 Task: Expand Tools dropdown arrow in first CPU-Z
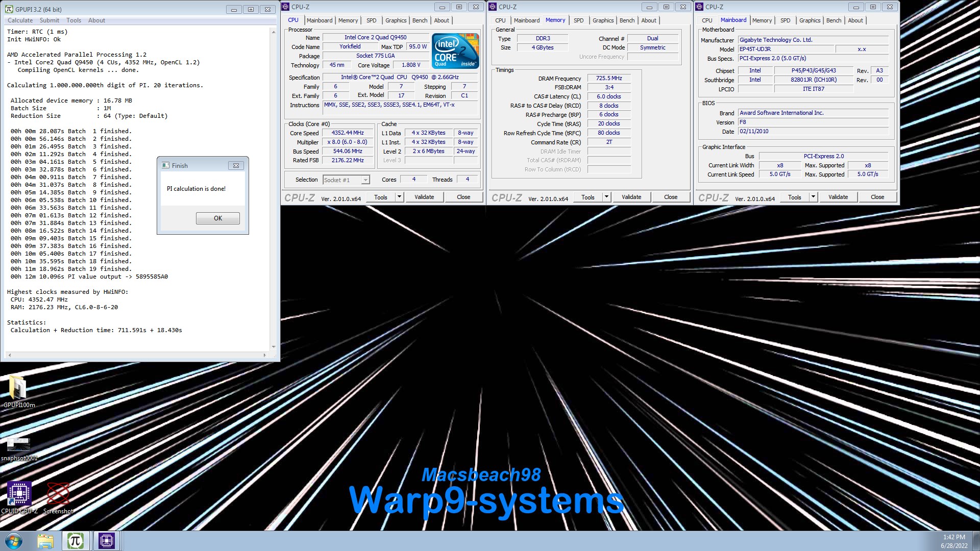pos(400,197)
